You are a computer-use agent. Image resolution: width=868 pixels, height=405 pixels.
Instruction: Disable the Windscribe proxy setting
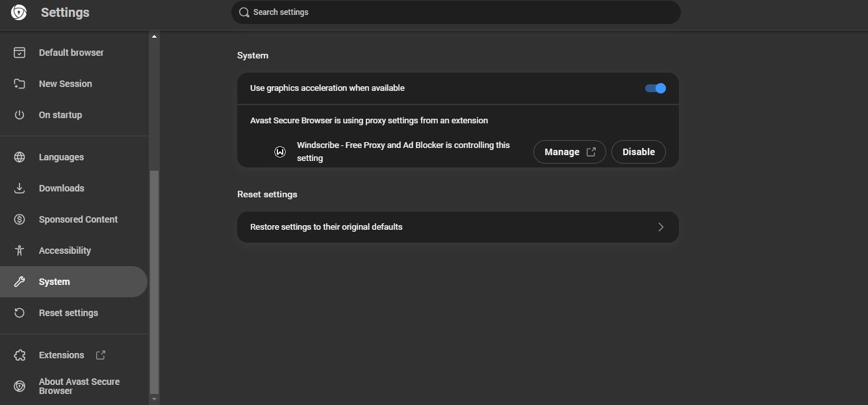point(638,151)
